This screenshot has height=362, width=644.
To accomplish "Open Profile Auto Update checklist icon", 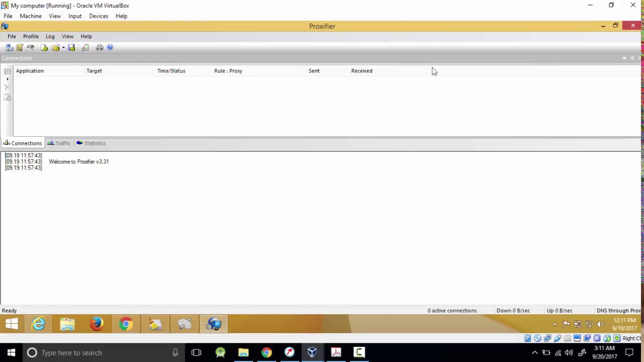I will click(86, 47).
